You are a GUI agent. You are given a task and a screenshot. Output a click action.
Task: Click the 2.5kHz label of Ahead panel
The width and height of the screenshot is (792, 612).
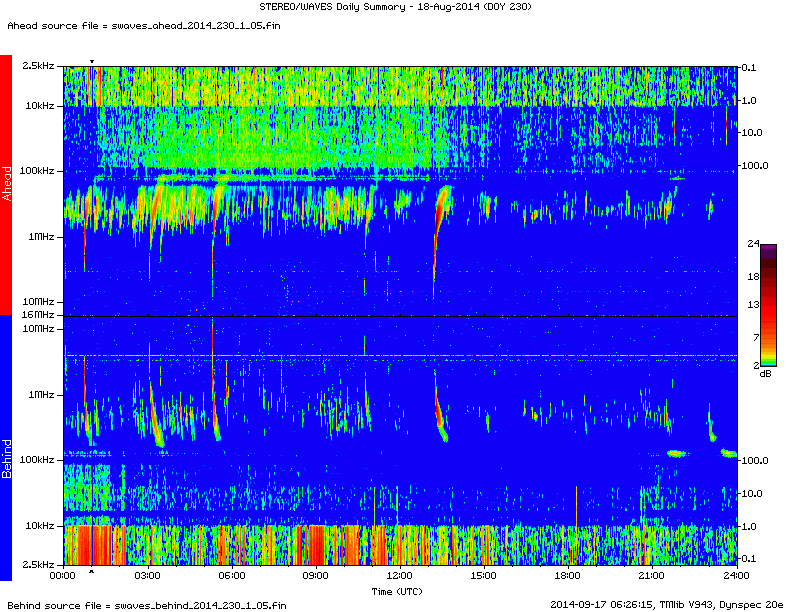38,66
